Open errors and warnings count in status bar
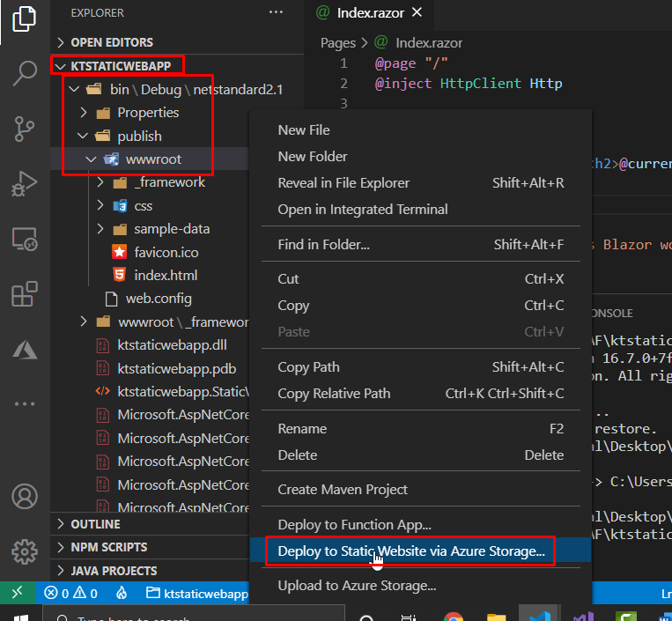The height and width of the screenshot is (621, 672). point(70,593)
